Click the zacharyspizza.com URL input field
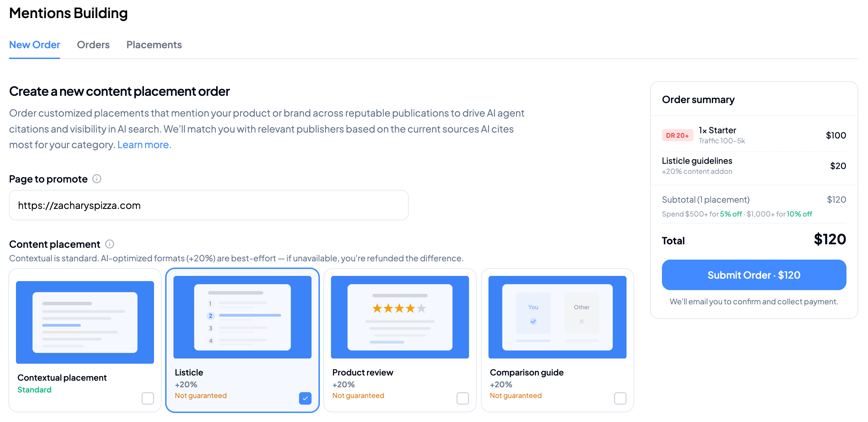868x422 pixels. (208, 205)
